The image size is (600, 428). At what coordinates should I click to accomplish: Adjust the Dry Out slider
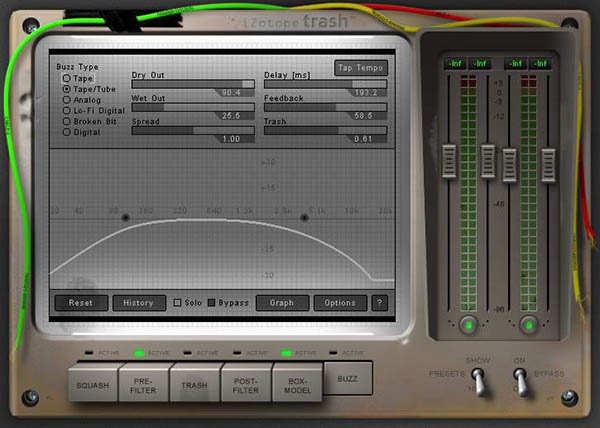point(193,84)
